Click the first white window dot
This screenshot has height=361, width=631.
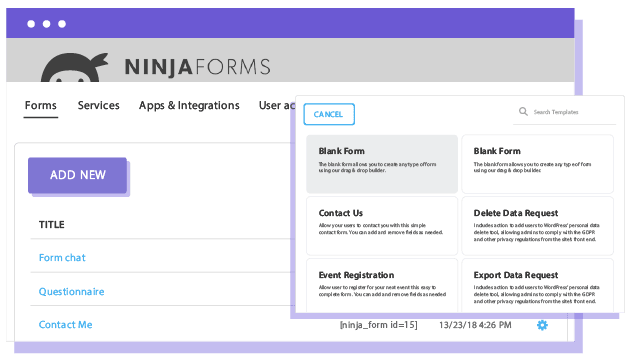[x=31, y=24]
